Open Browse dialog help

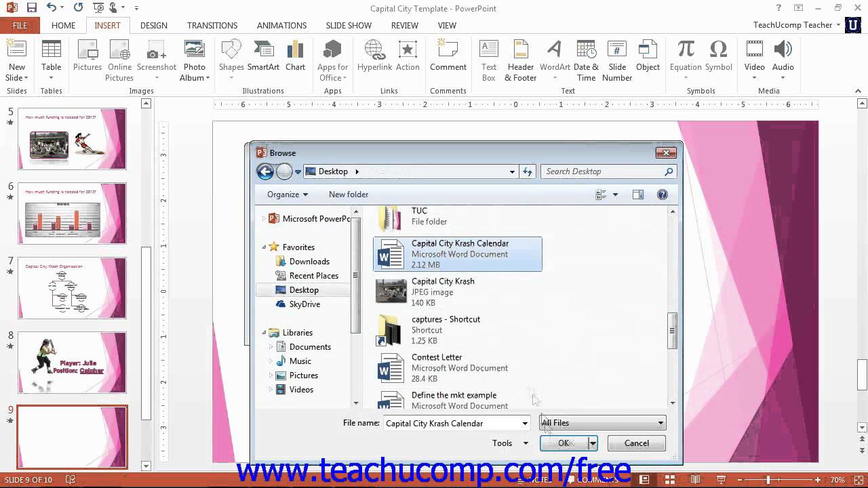tap(663, 195)
